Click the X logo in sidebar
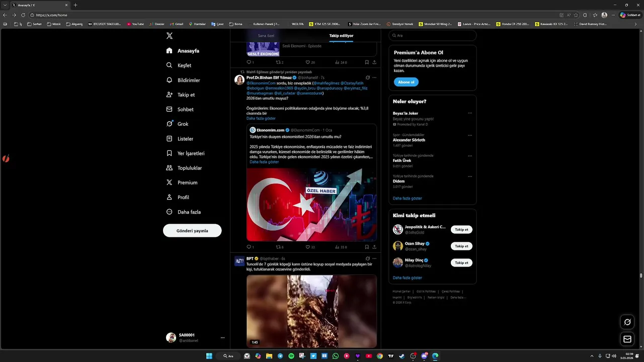The width and height of the screenshot is (644, 362). (x=170, y=36)
